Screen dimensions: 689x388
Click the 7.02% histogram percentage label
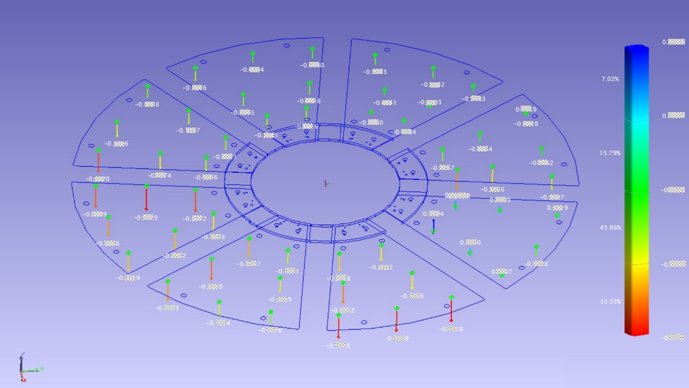(x=610, y=79)
